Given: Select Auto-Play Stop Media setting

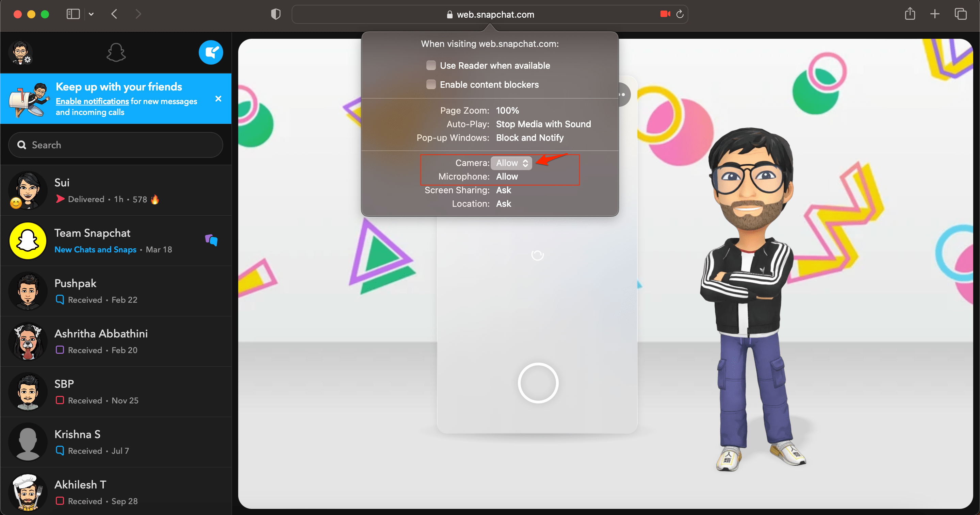Looking at the screenshot, I should tap(543, 124).
